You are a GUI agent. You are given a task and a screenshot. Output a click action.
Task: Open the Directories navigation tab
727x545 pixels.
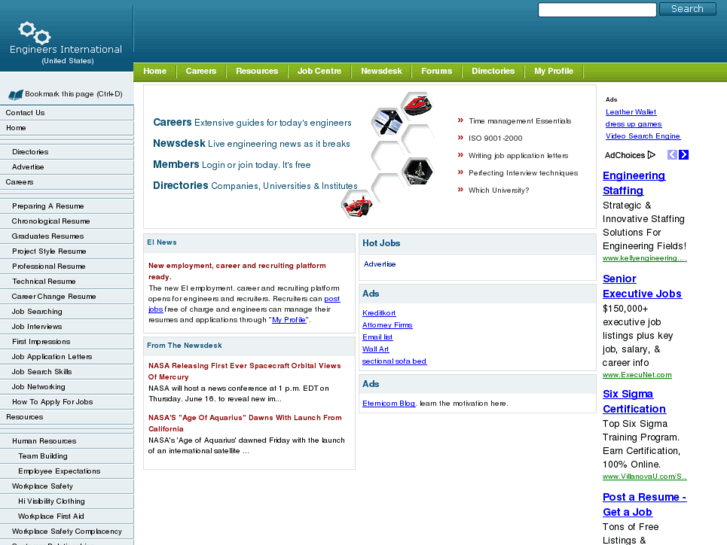493,71
